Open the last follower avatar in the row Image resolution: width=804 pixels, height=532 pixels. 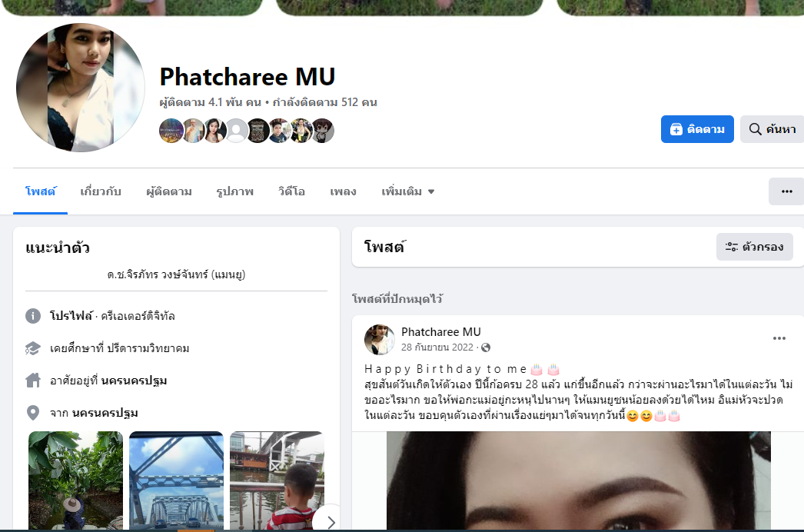point(323,130)
